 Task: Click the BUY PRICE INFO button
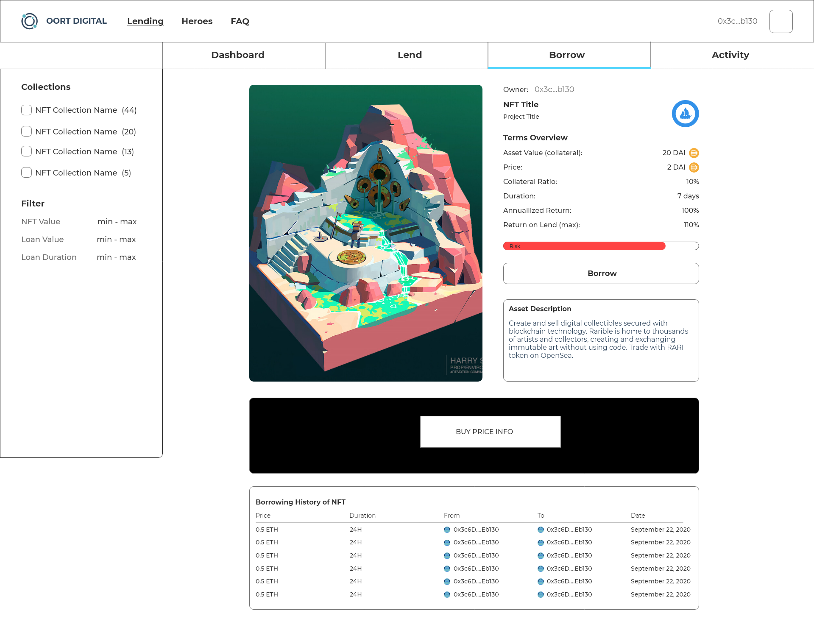[x=491, y=432]
